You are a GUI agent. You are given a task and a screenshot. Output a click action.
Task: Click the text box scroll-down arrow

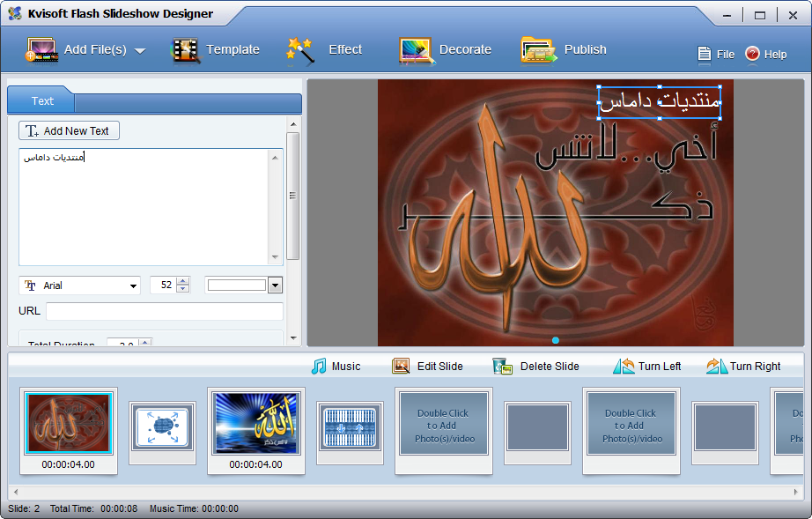click(275, 257)
